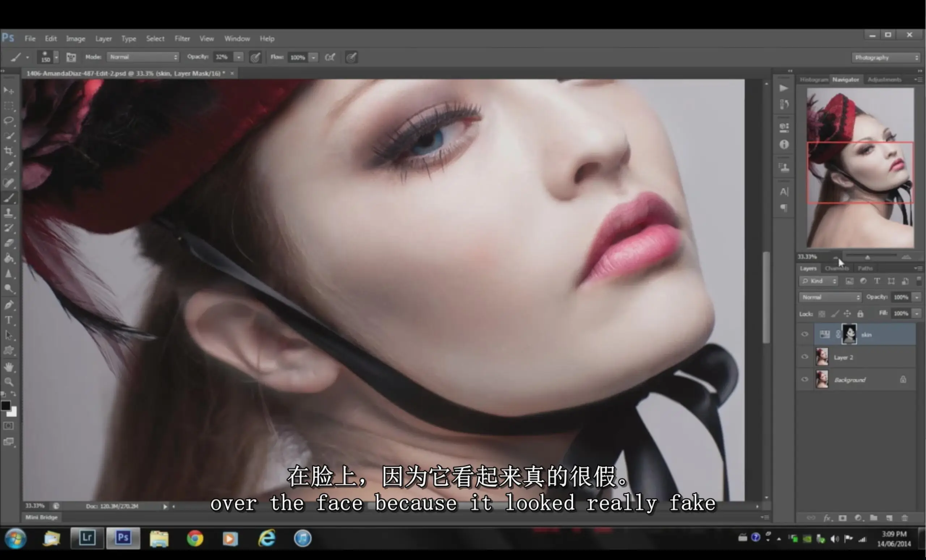Select the Eraser tool

(x=9, y=243)
